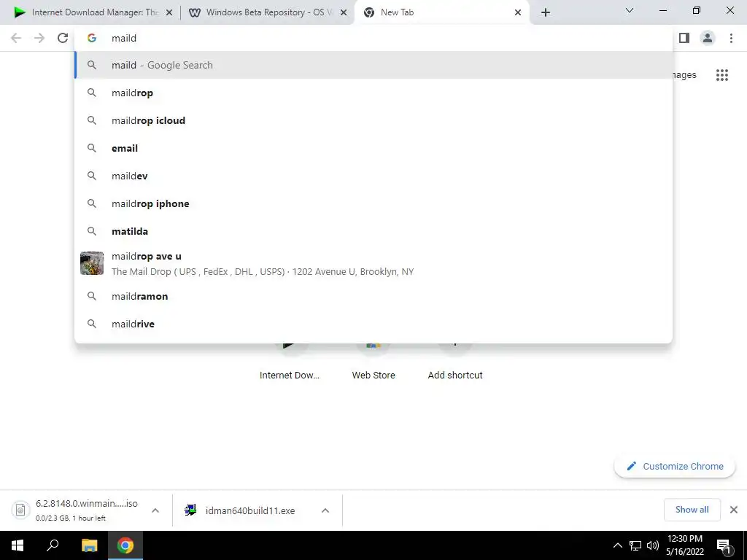
Task: Open the Google apps grid
Action: click(x=722, y=75)
